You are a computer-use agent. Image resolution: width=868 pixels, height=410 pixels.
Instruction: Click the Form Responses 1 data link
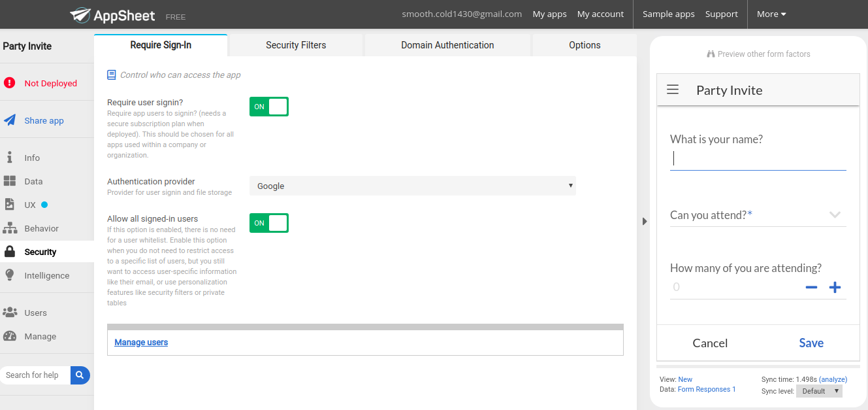click(x=707, y=389)
